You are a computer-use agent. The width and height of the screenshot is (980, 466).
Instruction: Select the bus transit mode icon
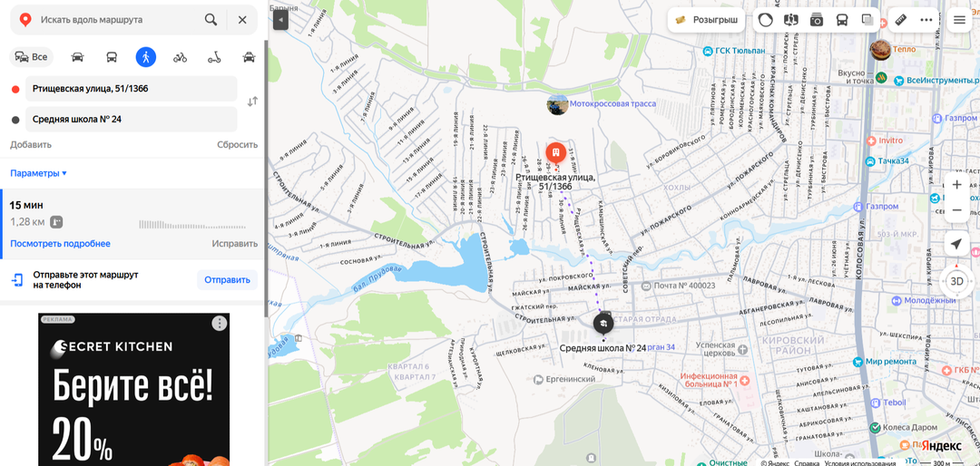click(x=112, y=57)
